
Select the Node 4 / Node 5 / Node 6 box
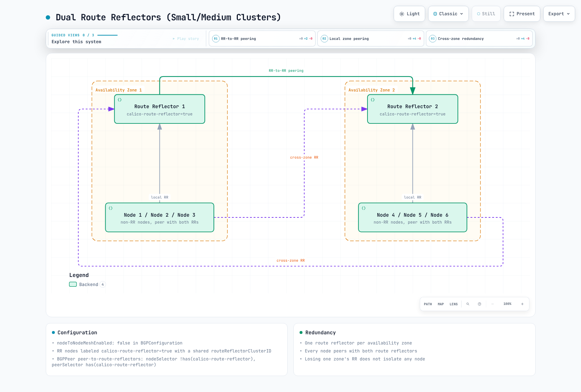(413, 217)
